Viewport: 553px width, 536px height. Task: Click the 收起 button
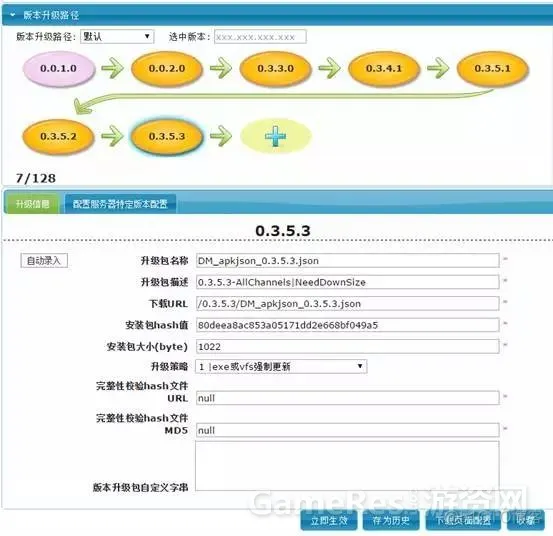tap(526, 520)
